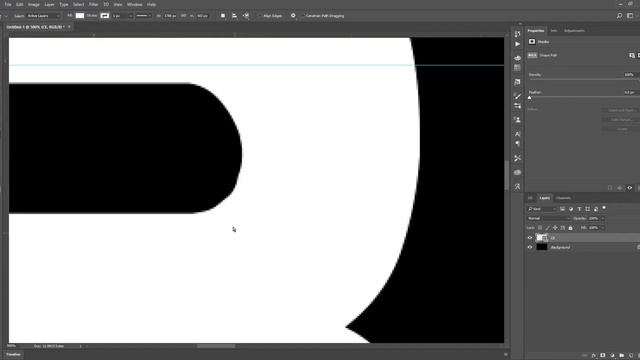640x360 pixels.
Task: Toggle the pixel layers filter icon
Action: click(562, 209)
